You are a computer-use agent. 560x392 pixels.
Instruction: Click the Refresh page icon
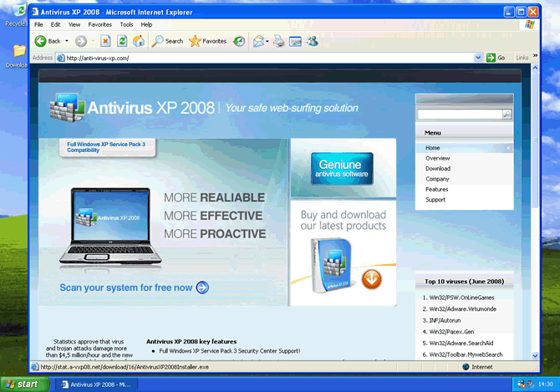click(x=122, y=41)
